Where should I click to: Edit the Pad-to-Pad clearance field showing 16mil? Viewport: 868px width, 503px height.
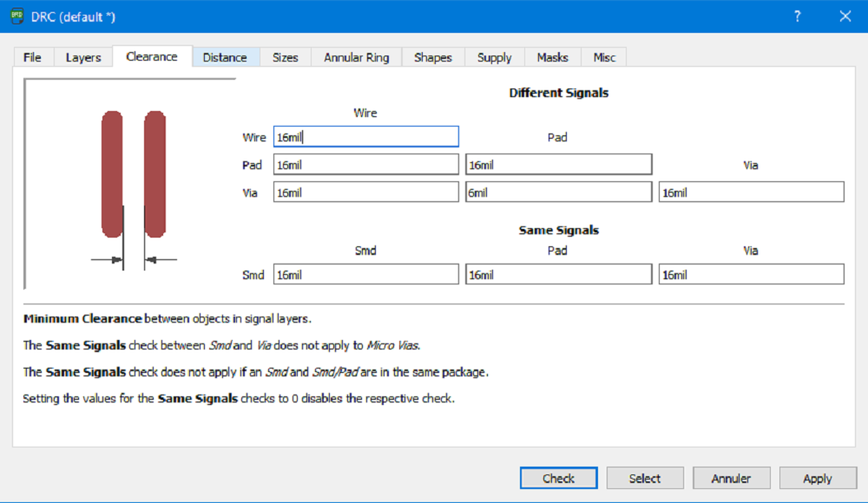pyautogui.click(x=558, y=165)
